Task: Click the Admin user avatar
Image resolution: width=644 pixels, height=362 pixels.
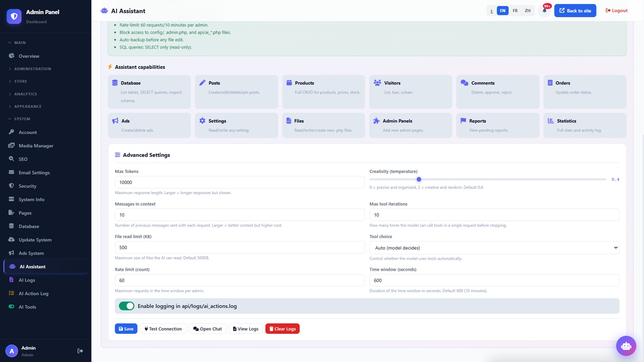Action: tap(12, 351)
